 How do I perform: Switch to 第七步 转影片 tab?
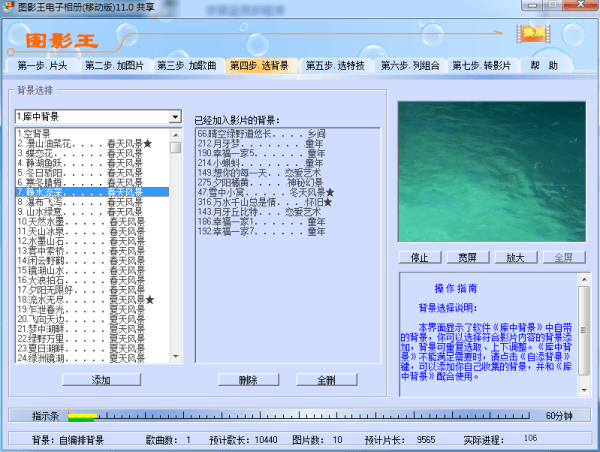(x=482, y=66)
